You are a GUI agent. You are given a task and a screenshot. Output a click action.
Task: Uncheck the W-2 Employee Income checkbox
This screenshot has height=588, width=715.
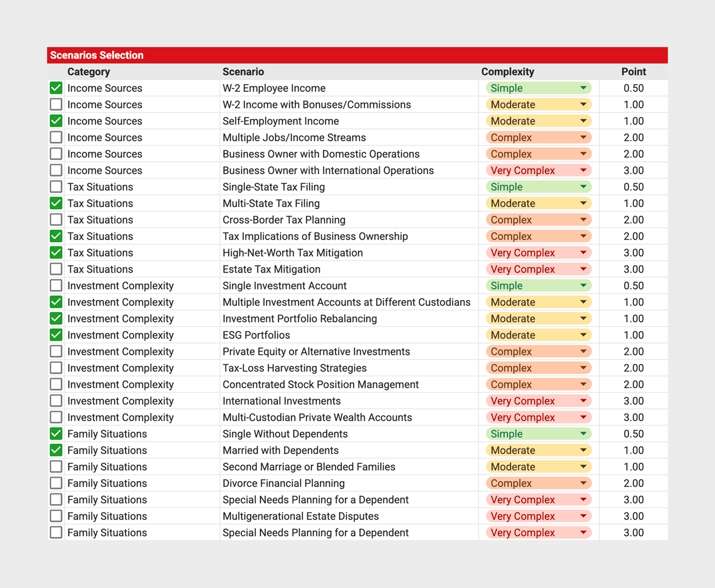(56, 88)
